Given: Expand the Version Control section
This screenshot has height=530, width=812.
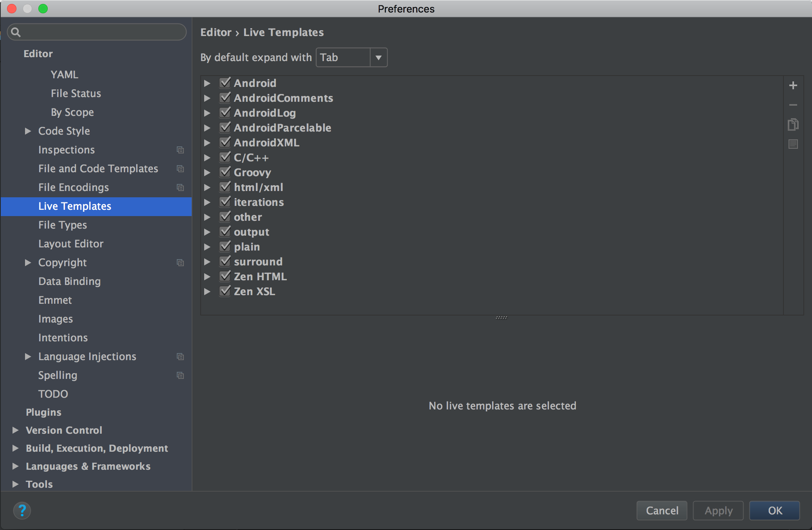Looking at the screenshot, I should (16, 430).
